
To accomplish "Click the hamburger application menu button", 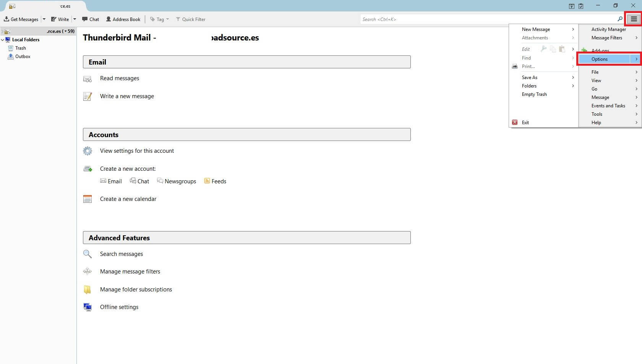I will [634, 19].
